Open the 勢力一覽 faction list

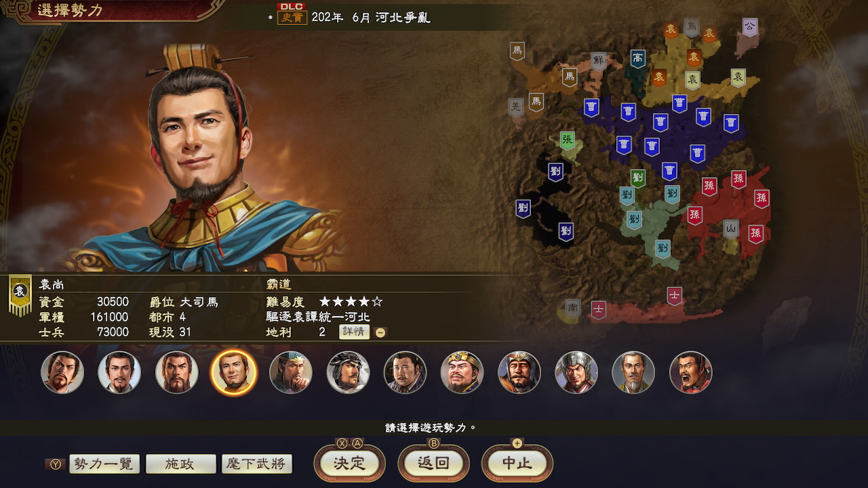104,464
